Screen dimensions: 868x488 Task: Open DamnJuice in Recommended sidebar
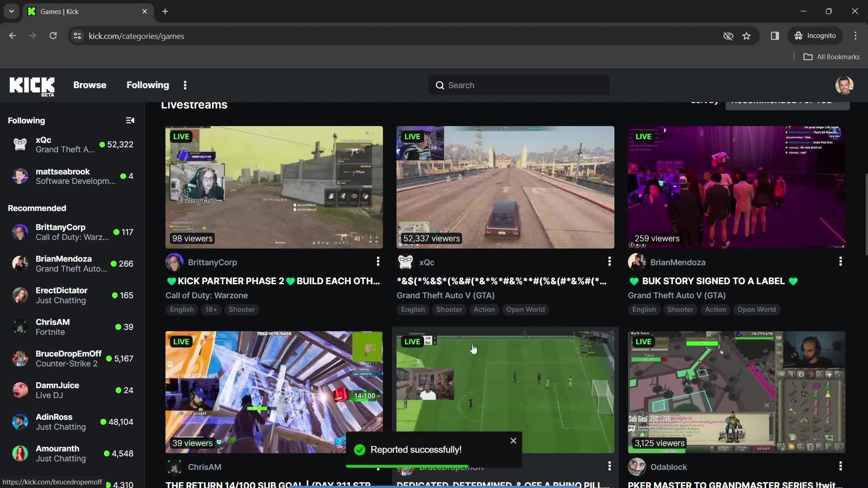tap(72, 390)
